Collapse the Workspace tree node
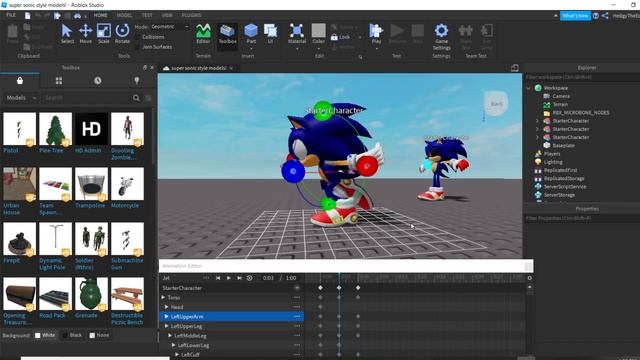The width and height of the screenshot is (640, 360). coord(529,88)
